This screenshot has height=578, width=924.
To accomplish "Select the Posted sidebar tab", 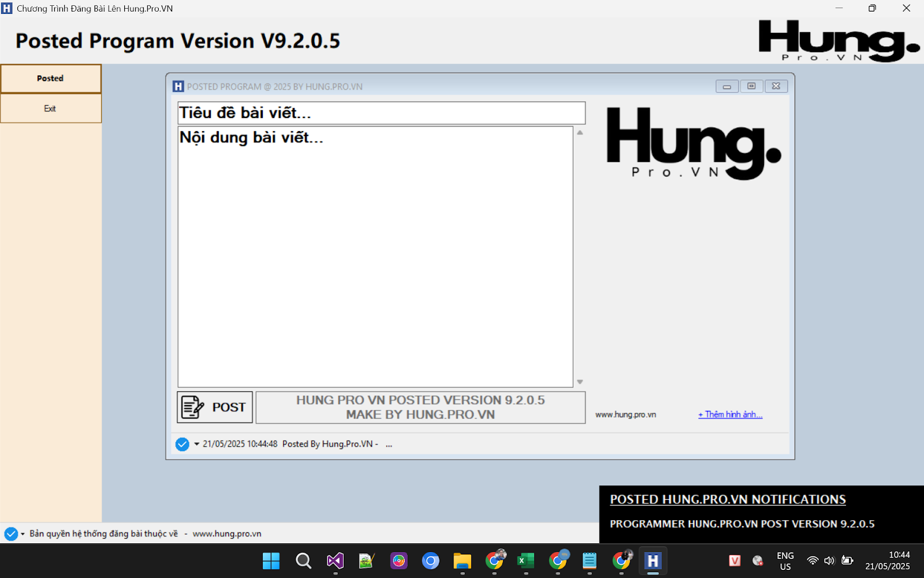I will (x=51, y=79).
